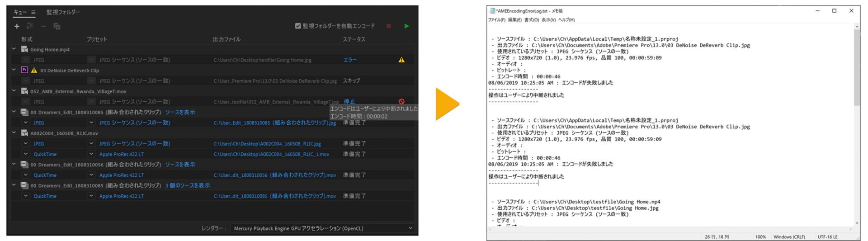Click the yellow warning icon on Going Home row

coord(401,60)
